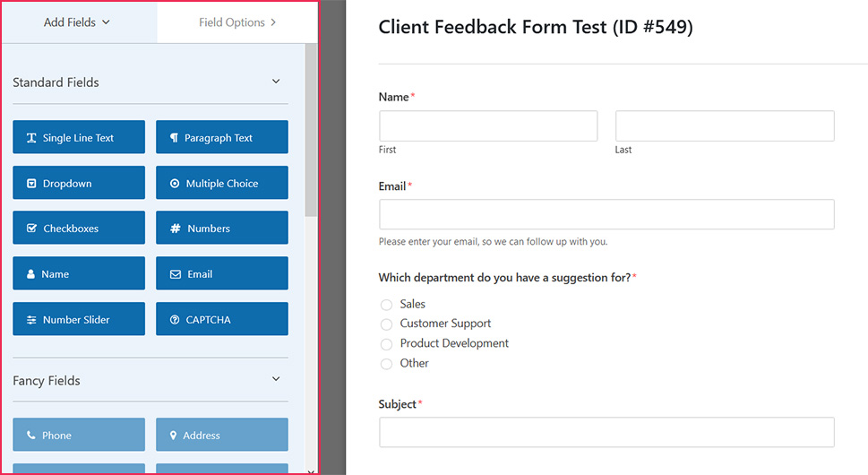The height and width of the screenshot is (475, 868).
Task: Click the Single Line Text field icon
Action: pyautogui.click(x=31, y=138)
